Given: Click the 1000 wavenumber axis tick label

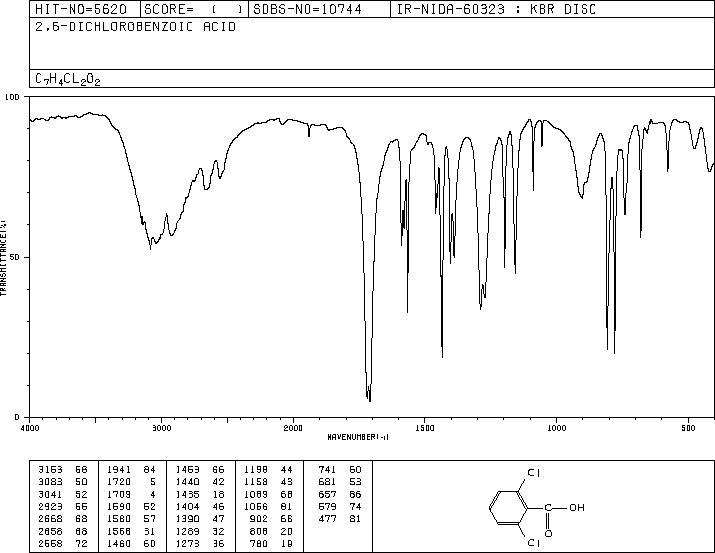Looking at the screenshot, I should click(x=556, y=428).
